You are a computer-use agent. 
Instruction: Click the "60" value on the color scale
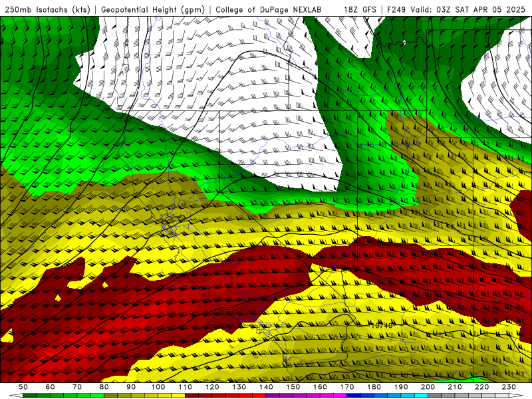[51, 387]
